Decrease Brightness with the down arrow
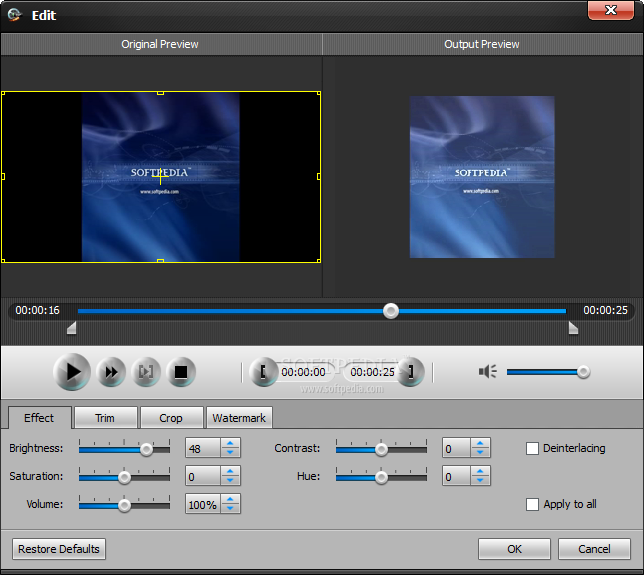 point(230,452)
